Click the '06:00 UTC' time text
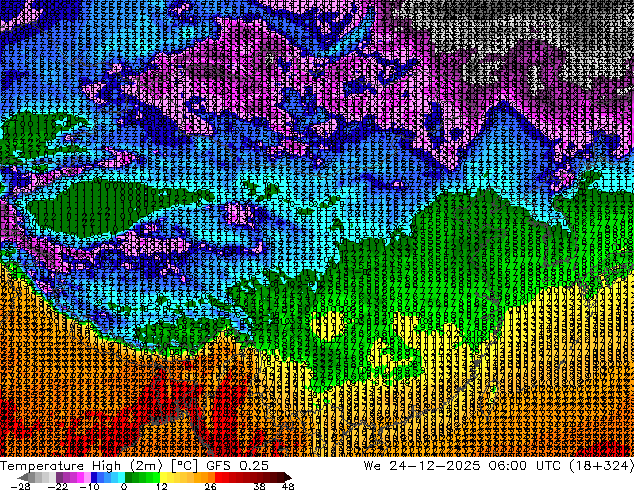 coord(525,466)
